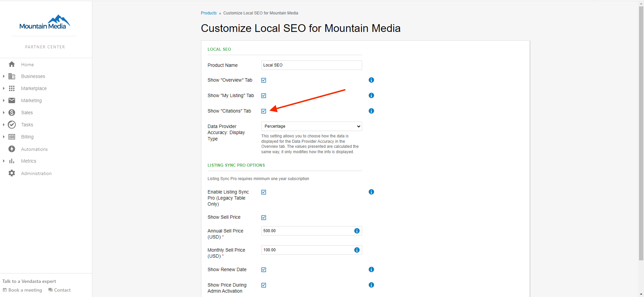Click the Marketing envelope icon
Viewport: 644px width, 297px height.
pos(12,100)
